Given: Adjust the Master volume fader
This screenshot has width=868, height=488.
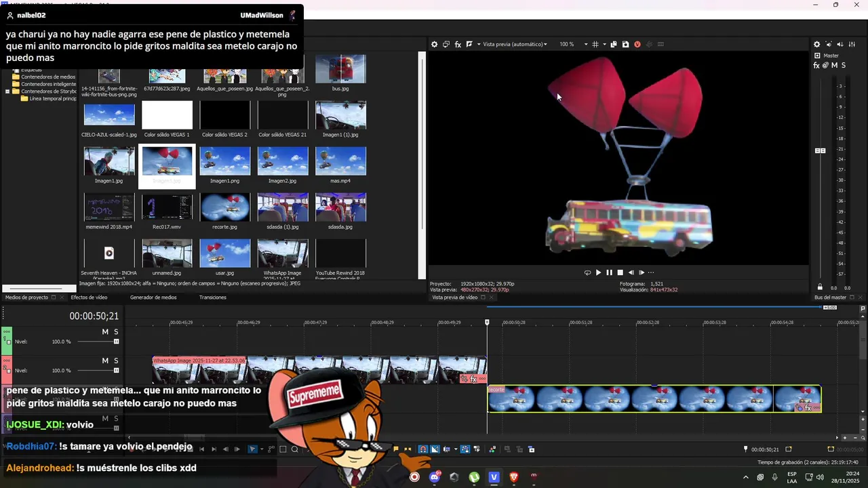Looking at the screenshot, I should (x=821, y=150).
